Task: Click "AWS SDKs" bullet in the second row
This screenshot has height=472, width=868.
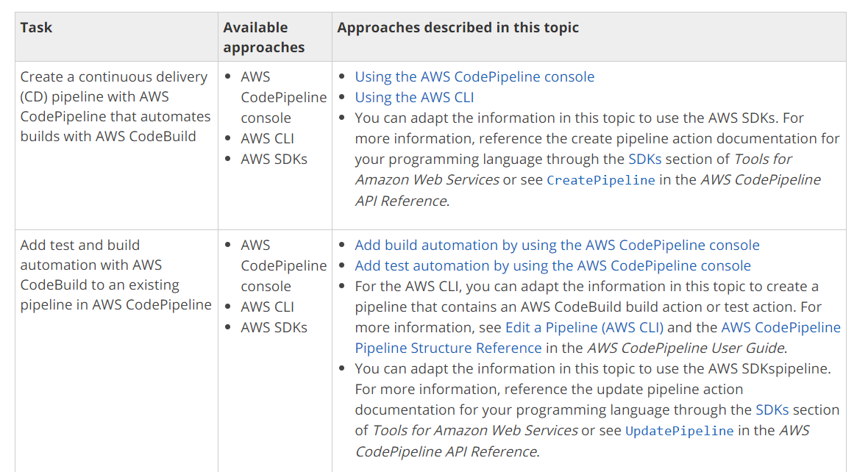Action: click(x=274, y=327)
